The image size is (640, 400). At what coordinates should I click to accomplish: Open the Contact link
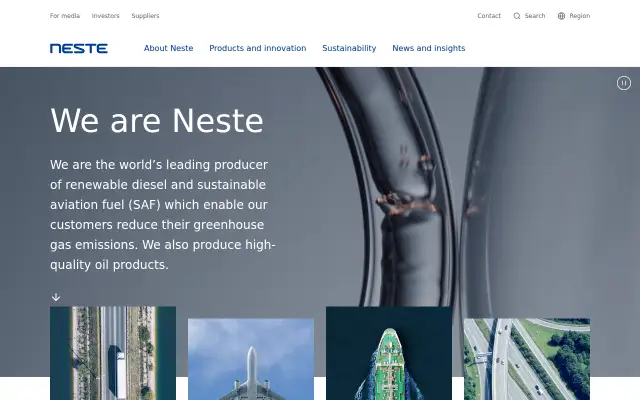click(489, 16)
